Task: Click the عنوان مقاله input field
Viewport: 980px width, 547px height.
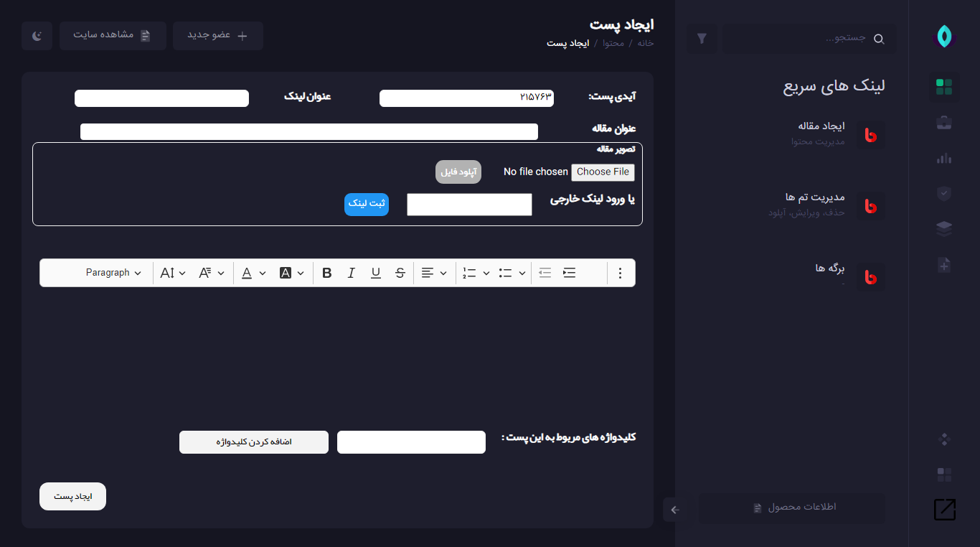Action: click(308, 132)
